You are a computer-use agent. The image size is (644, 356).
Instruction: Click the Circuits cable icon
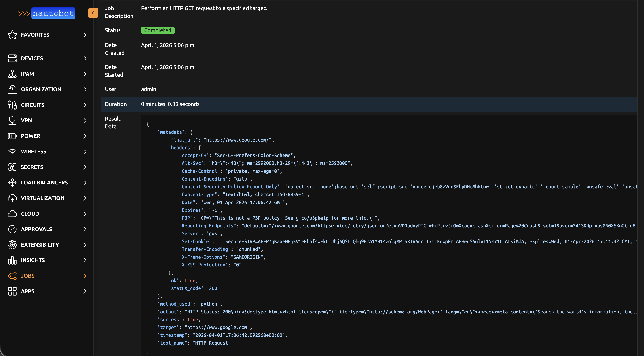coord(12,105)
